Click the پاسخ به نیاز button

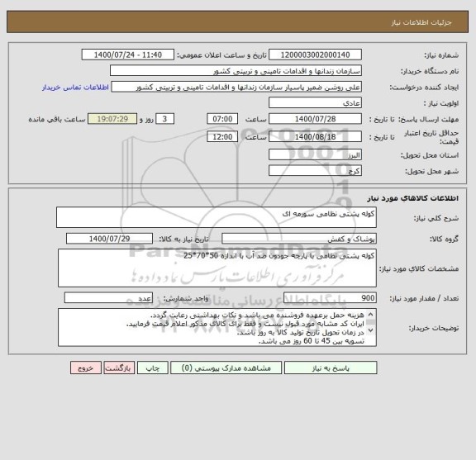click(x=331, y=368)
